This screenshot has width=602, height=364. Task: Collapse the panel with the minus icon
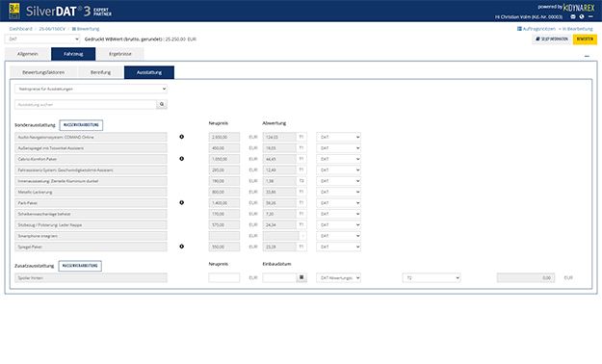587,56
